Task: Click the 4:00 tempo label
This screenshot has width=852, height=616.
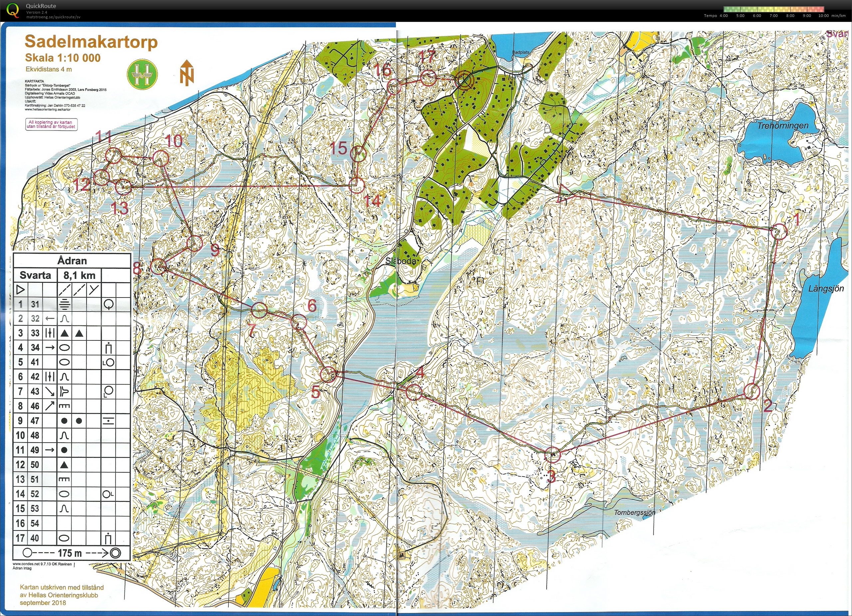Action: coord(723,16)
